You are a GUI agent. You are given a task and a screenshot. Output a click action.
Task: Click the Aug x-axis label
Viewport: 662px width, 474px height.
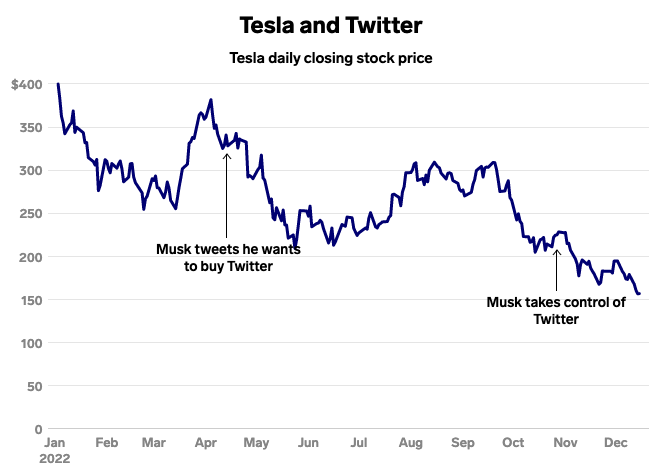pos(410,443)
